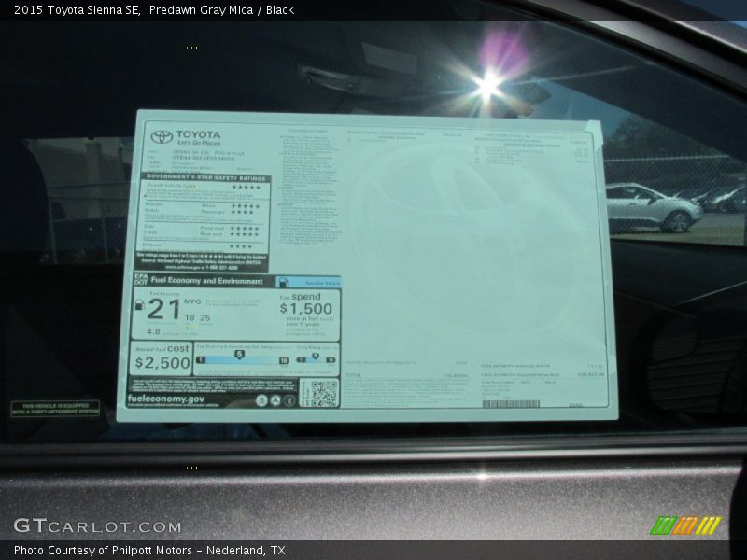Click the barcode at the sticker bottom

511,404
